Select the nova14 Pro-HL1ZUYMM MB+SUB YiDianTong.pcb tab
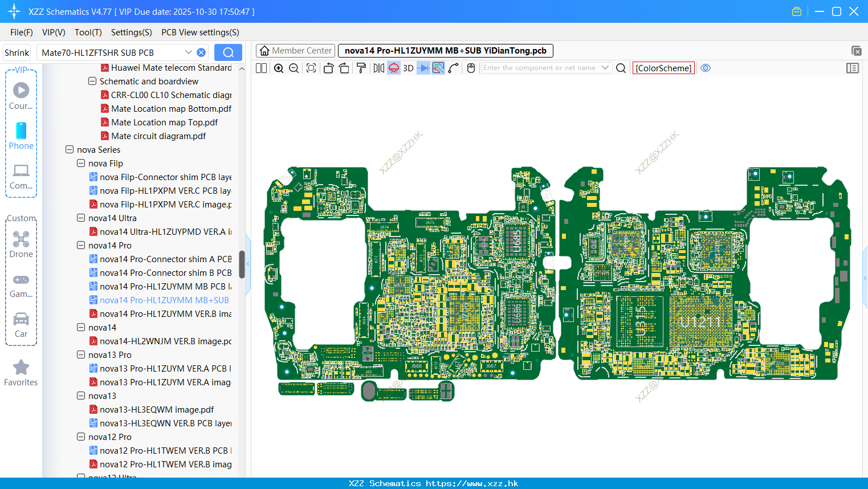The height and width of the screenshot is (489, 868). (x=446, y=51)
